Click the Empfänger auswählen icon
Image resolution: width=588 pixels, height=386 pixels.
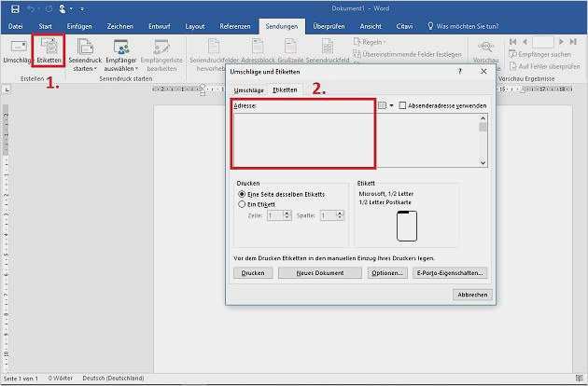(119, 50)
